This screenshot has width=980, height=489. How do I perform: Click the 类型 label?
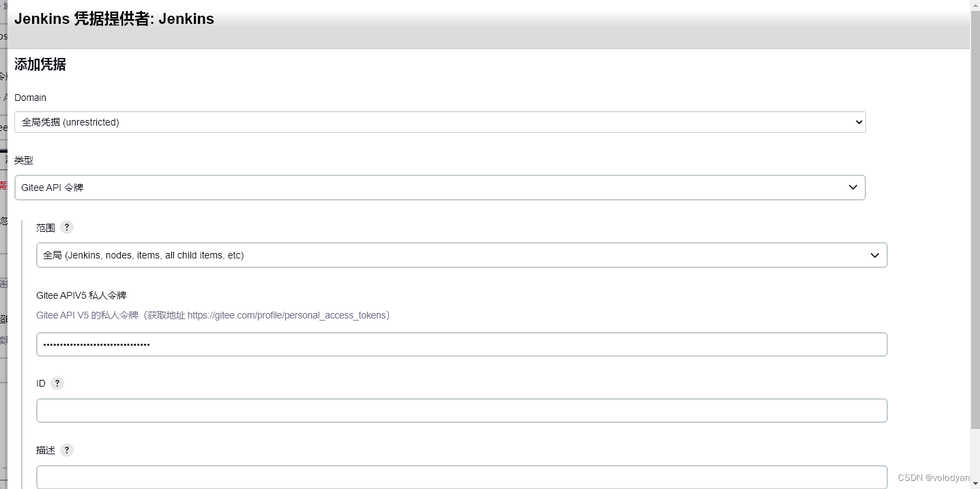coord(23,160)
